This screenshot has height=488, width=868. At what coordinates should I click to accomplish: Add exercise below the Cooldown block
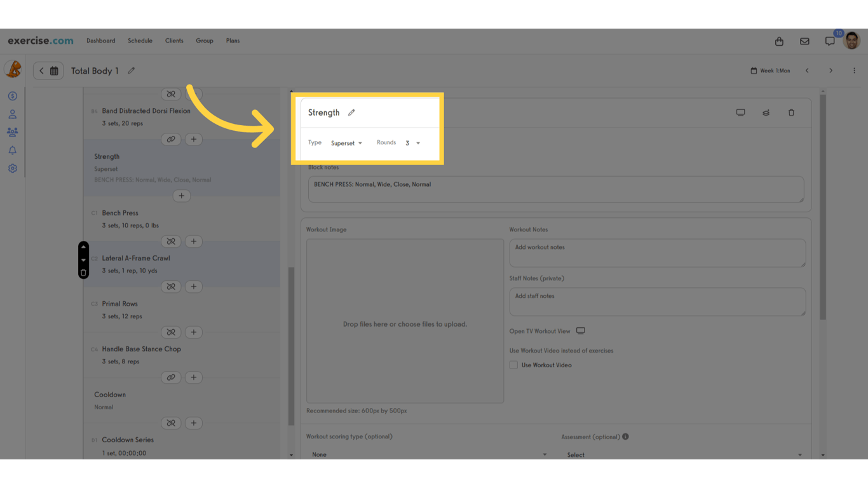coord(194,423)
